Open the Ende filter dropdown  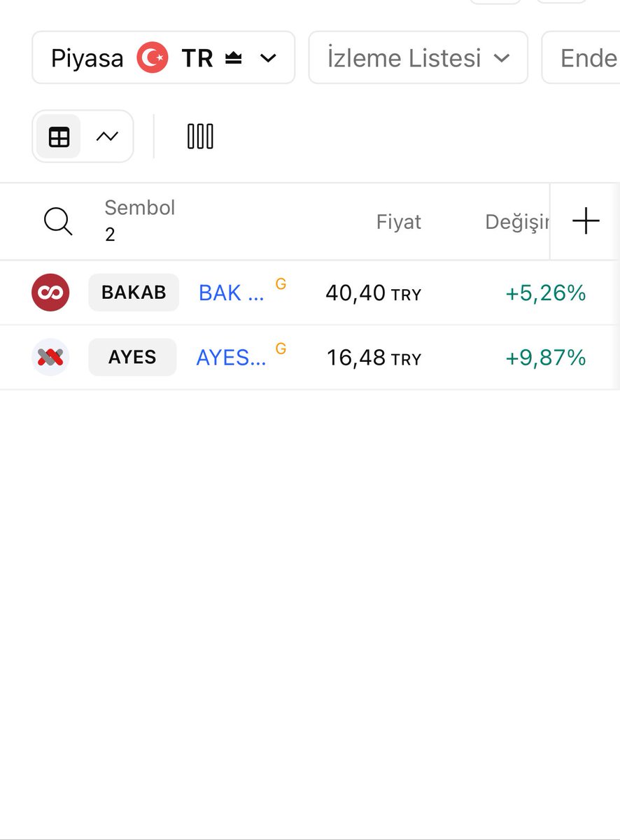coord(581,57)
